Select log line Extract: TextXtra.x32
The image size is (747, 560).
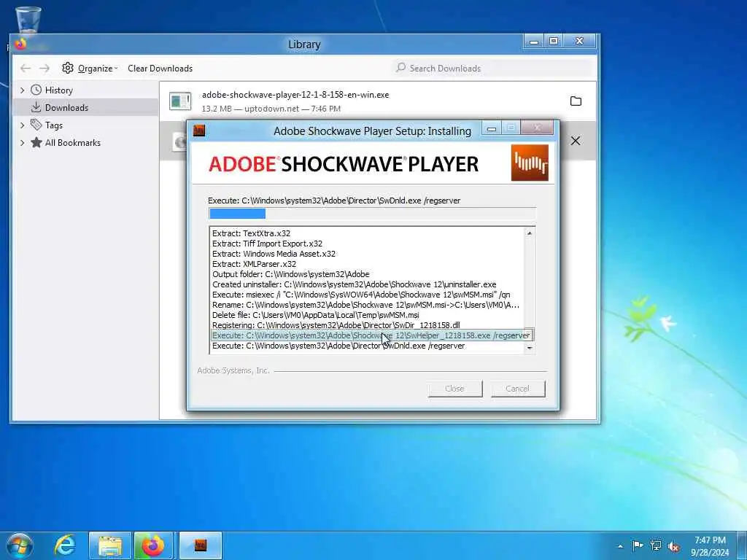coord(251,233)
